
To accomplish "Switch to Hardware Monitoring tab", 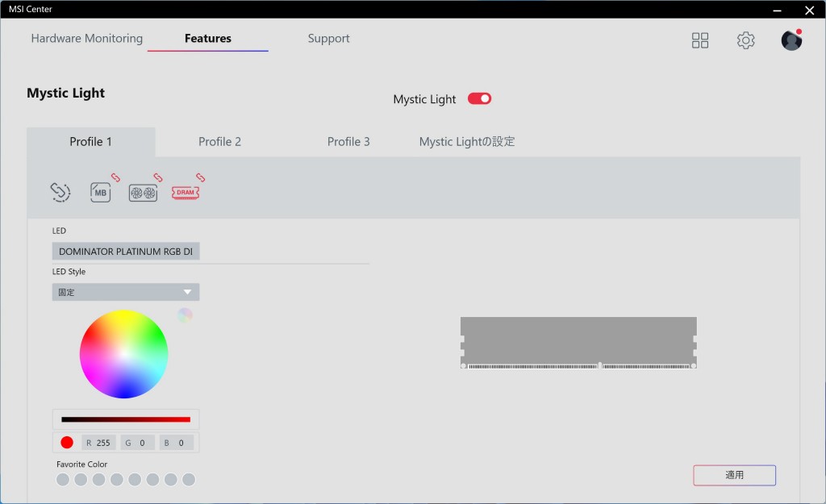I will pos(87,39).
